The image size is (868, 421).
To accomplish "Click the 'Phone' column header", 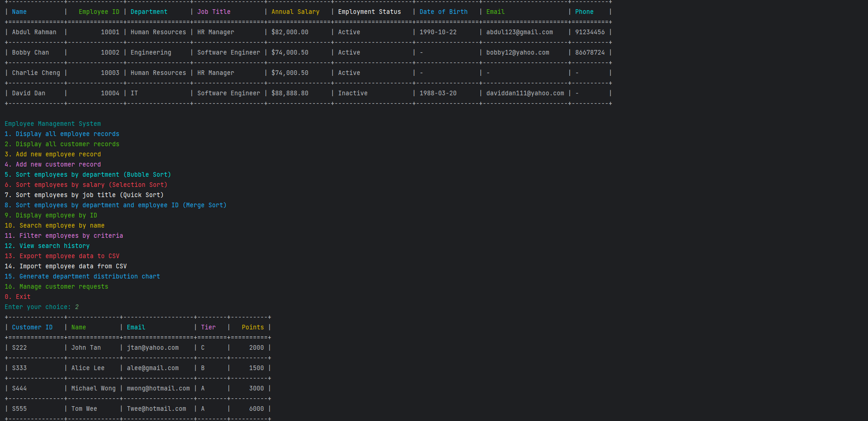I will click(585, 12).
